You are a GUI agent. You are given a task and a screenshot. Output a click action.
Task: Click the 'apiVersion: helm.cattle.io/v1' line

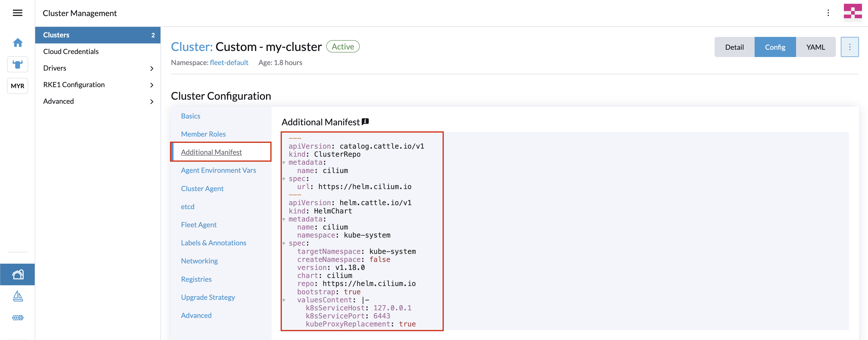click(350, 203)
